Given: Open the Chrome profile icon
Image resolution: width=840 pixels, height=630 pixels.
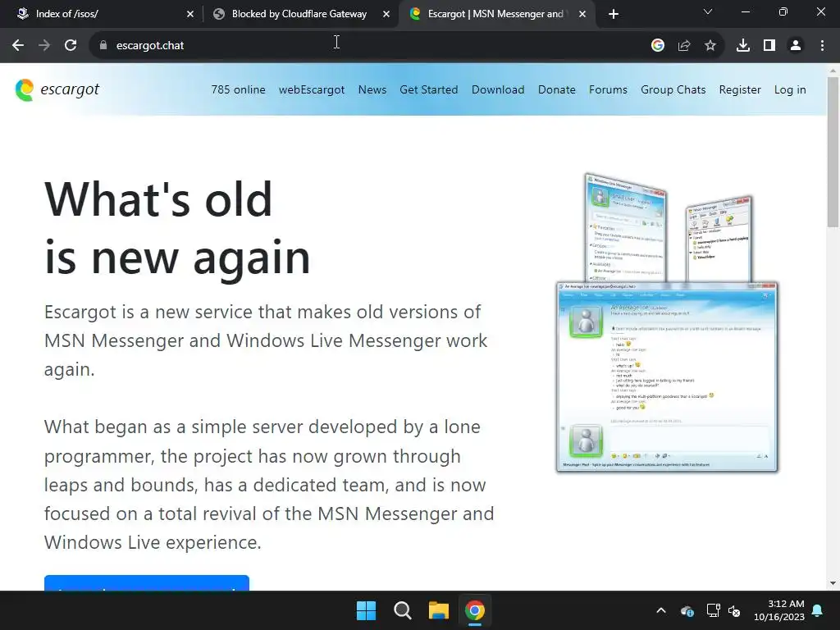Looking at the screenshot, I should [x=796, y=46].
